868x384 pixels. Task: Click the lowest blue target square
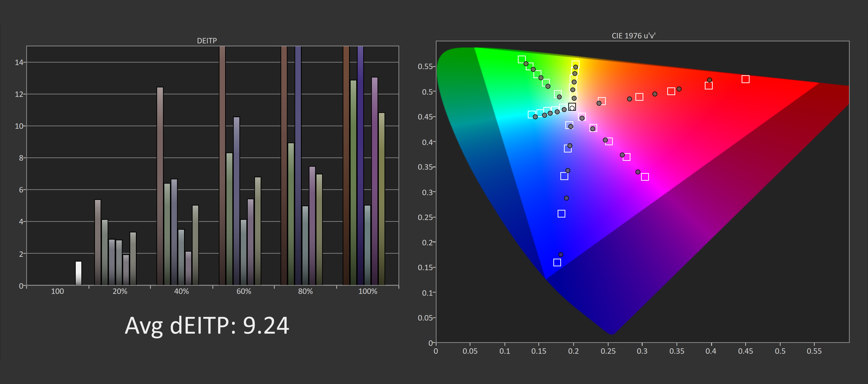point(557,262)
